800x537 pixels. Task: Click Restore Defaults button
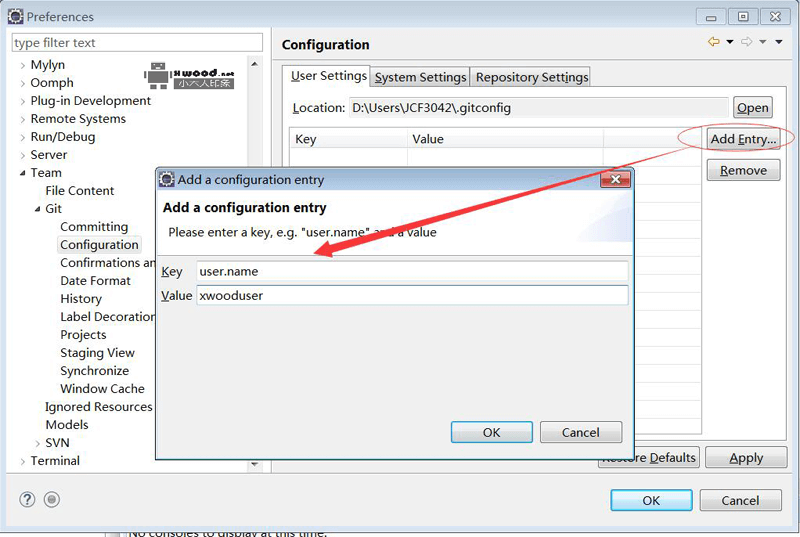coord(649,458)
